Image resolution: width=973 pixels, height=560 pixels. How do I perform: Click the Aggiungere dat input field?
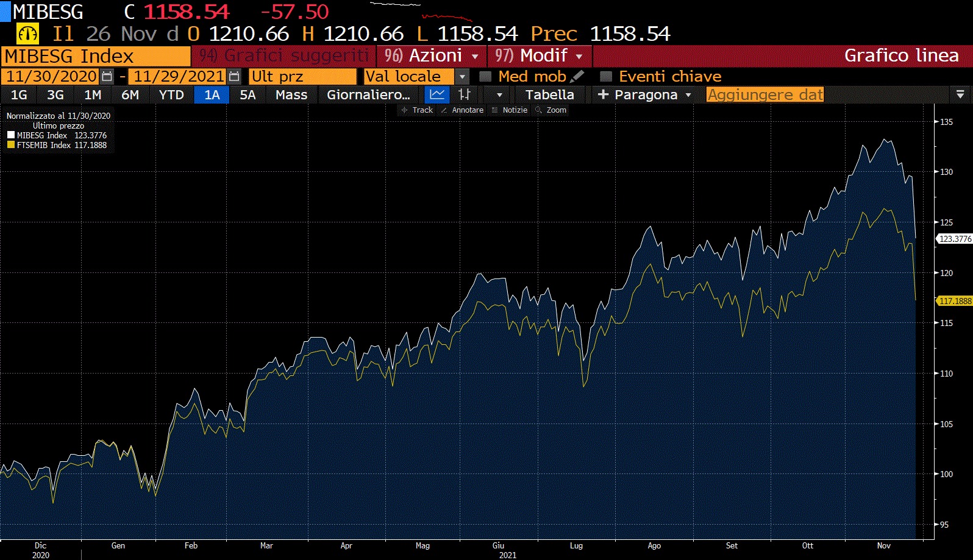click(x=765, y=94)
